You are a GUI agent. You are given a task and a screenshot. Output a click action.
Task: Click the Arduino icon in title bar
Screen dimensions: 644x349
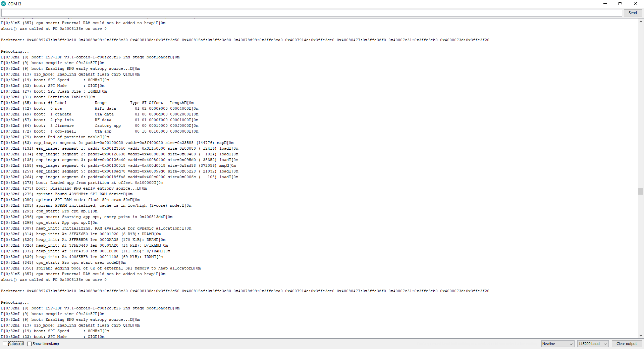click(4, 4)
